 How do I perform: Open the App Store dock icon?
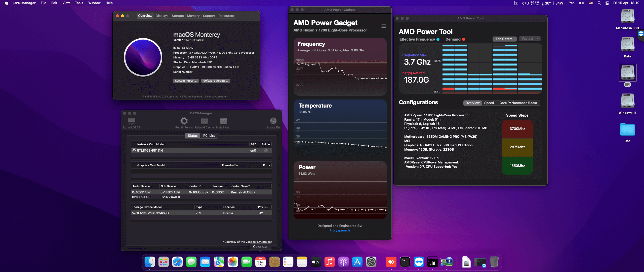click(357, 262)
